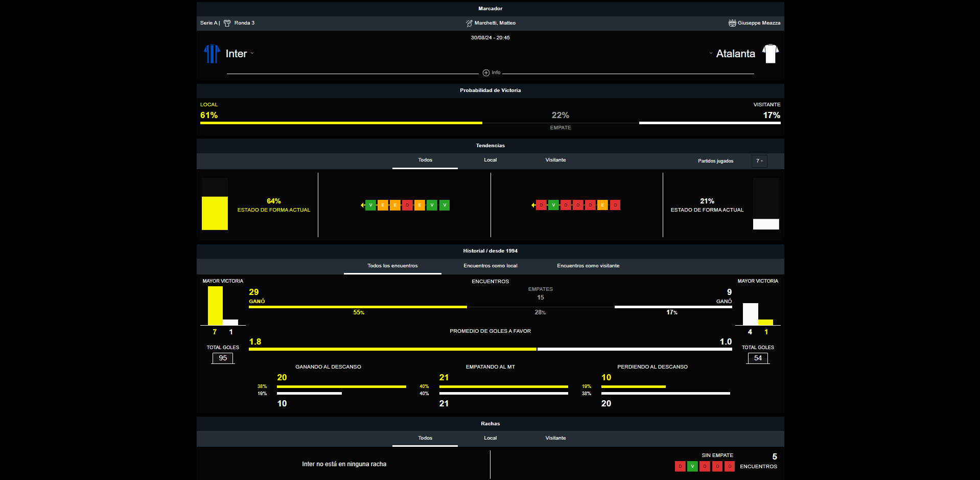The width and height of the screenshot is (980, 480).
Task: Click the only red D box in Inter's form
Action: [407, 205]
